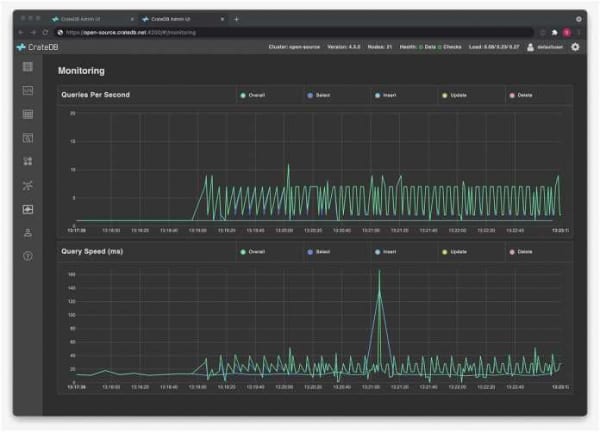Image resolution: width=600 pixels, height=432 pixels.
Task: Open the Shards sidebar icon
Action: [28, 161]
